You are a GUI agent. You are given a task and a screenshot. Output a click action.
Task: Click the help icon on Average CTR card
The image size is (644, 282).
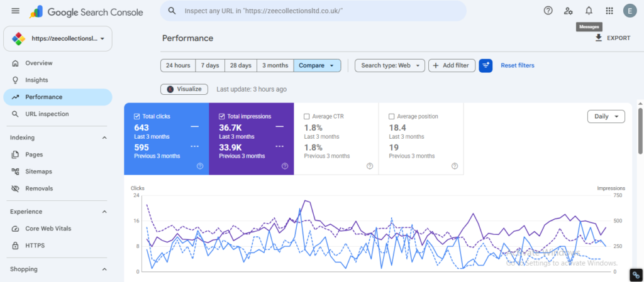pos(370,166)
